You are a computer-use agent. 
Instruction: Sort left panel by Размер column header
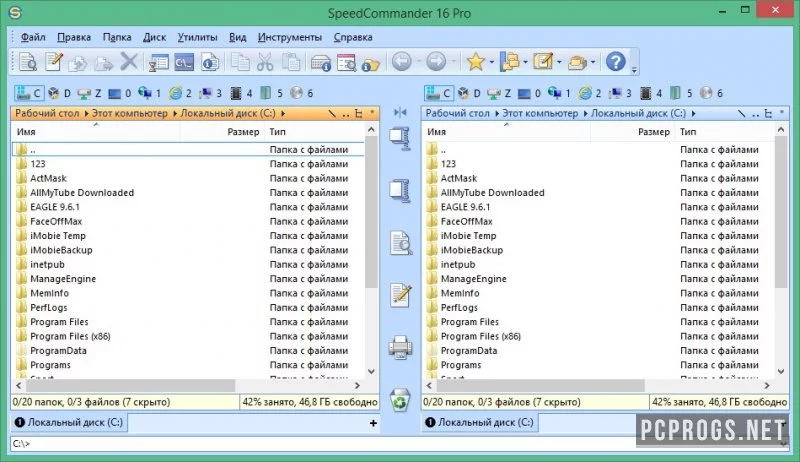(x=222, y=132)
